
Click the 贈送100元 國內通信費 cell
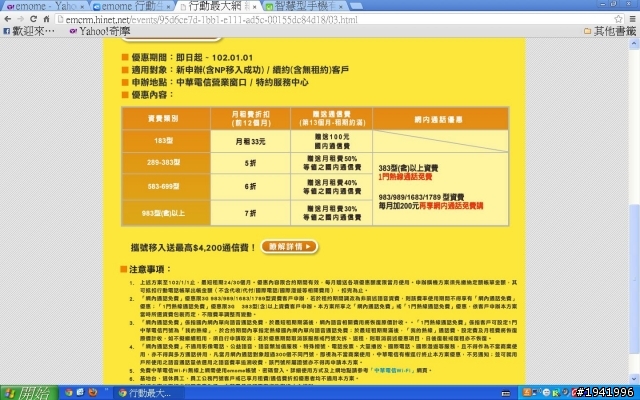pyautogui.click(x=331, y=141)
